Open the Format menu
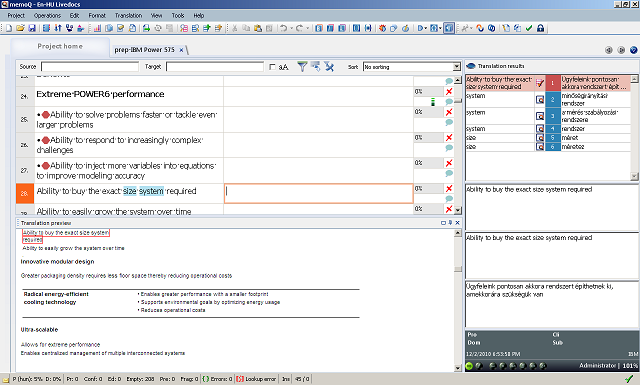The height and width of the screenshot is (385, 640). coord(97,16)
